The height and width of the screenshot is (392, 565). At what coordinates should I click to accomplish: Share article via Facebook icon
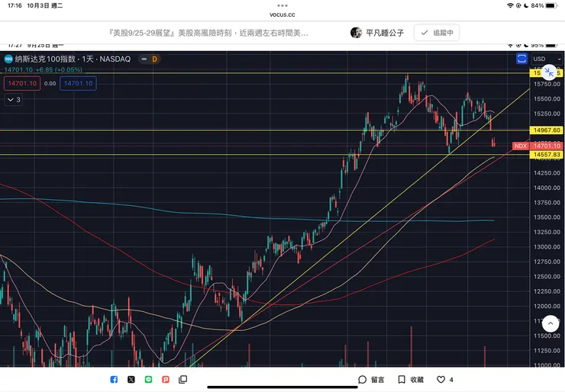coord(114,379)
